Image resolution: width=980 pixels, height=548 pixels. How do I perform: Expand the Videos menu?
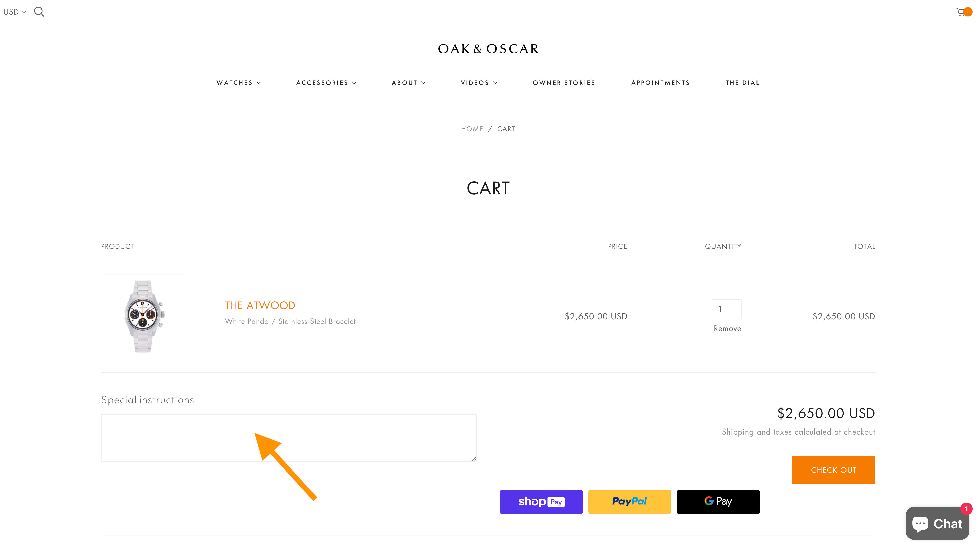coord(479,83)
